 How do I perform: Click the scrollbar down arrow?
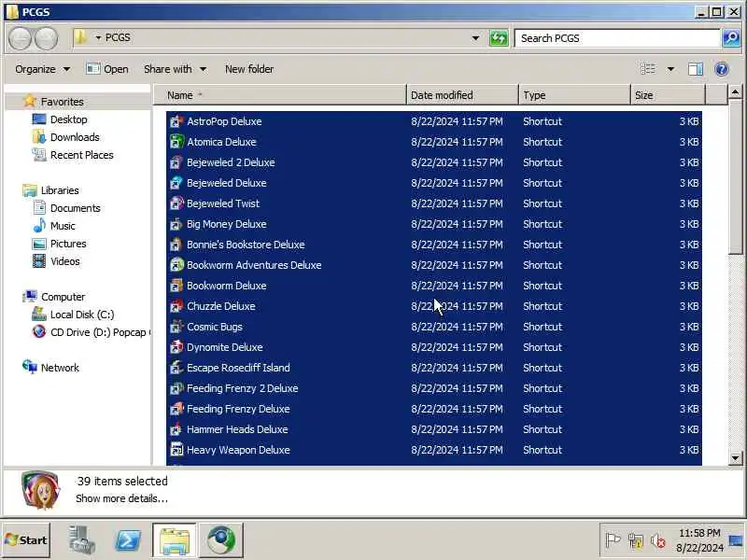click(735, 458)
